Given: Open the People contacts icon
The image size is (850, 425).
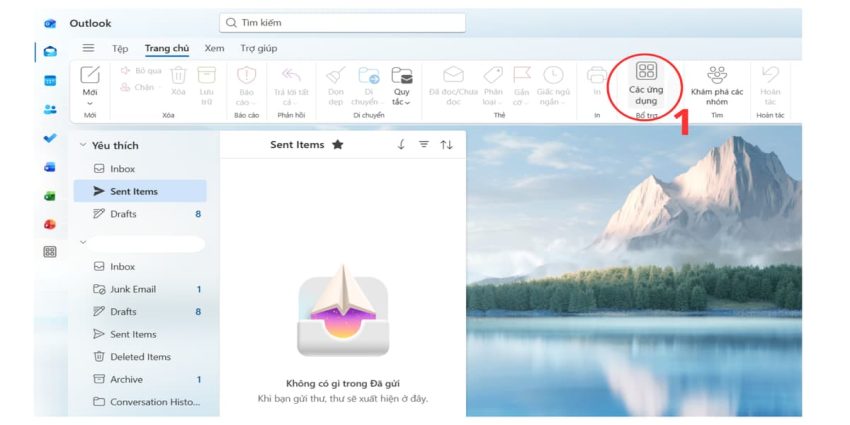Looking at the screenshot, I should (50, 110).
